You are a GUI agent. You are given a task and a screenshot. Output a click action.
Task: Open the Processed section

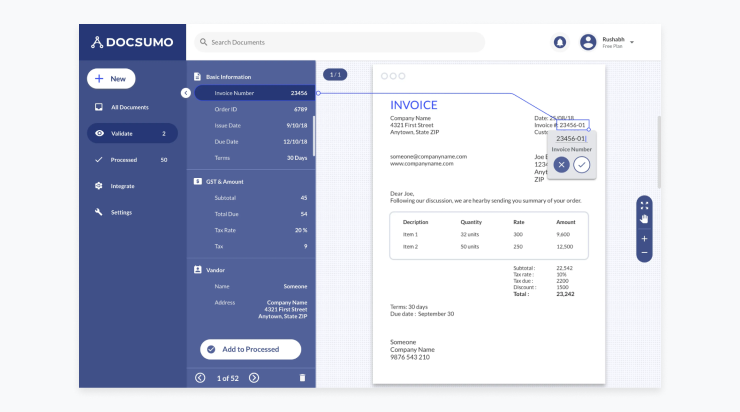pyautogui.click(x=131, y=160)
